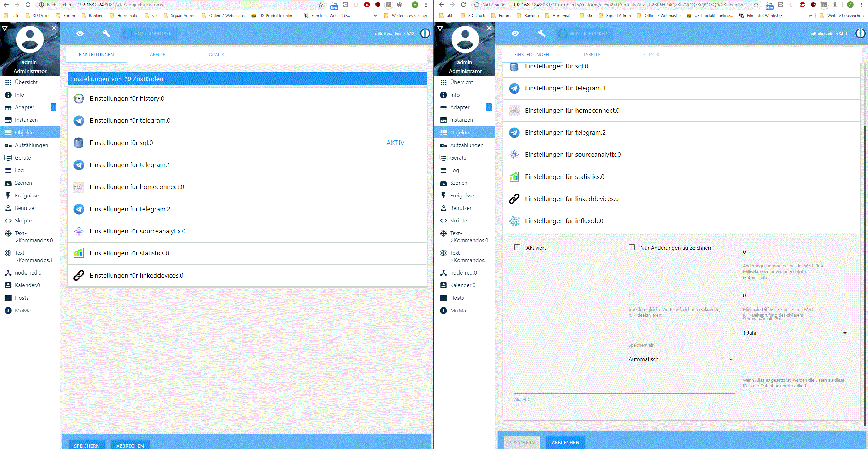Click the influxdb.0 snowflake icon
868x449 pixels.
click(514, 221)
